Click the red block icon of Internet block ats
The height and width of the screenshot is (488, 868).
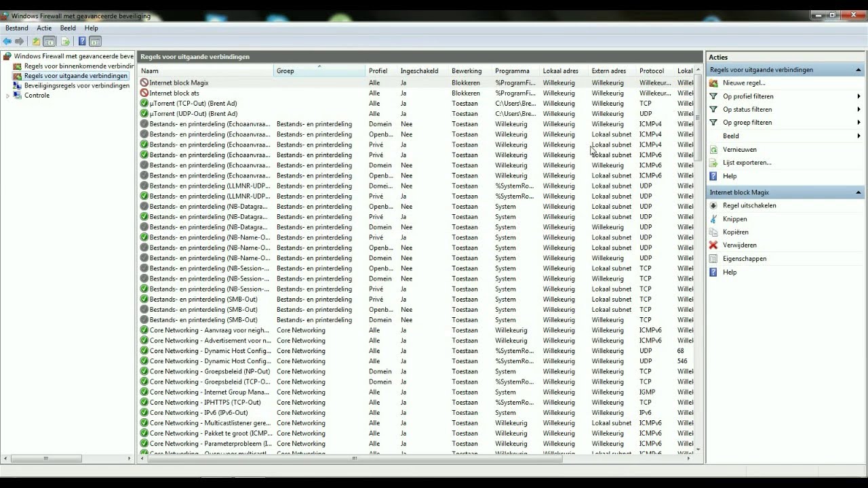pos(144,93)
